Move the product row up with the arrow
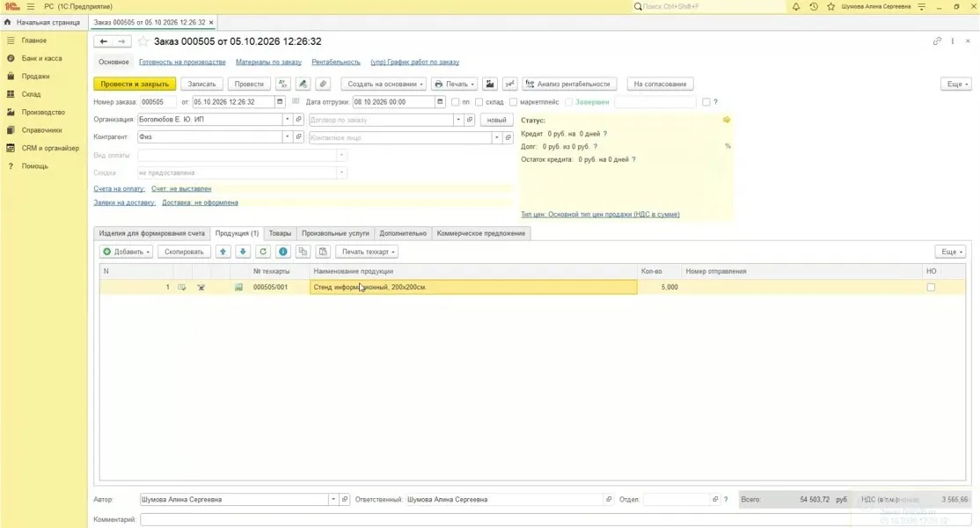Viewport: 980px width, 528px height. tap(223, 252)
